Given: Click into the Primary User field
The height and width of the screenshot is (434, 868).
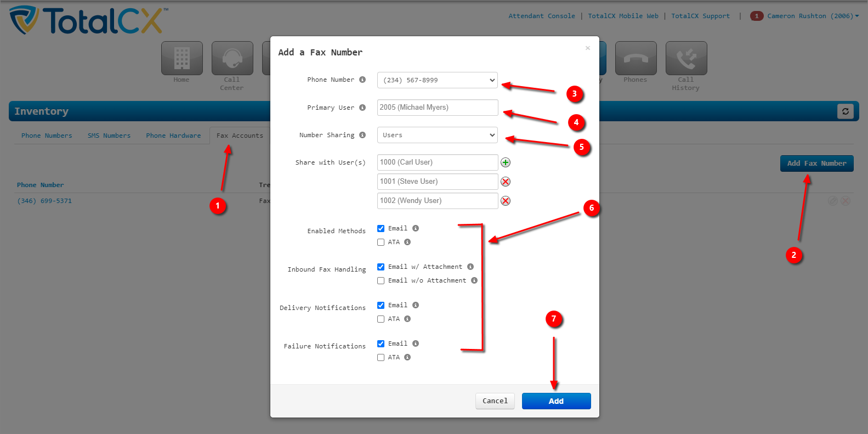Looking at the screenshot, I should (x=437, y=108).
